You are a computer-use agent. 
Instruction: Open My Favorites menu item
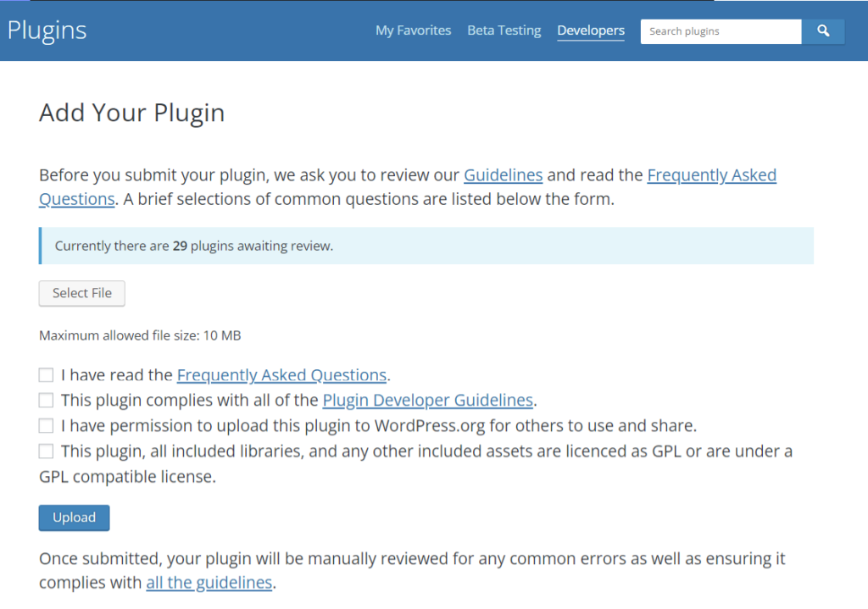coord(413,30)
